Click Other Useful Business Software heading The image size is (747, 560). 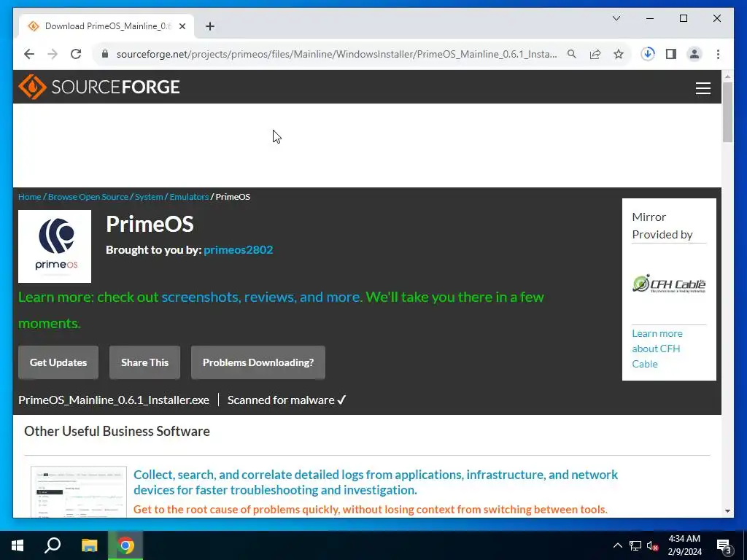pyautogui.click(x=117, y=432)
